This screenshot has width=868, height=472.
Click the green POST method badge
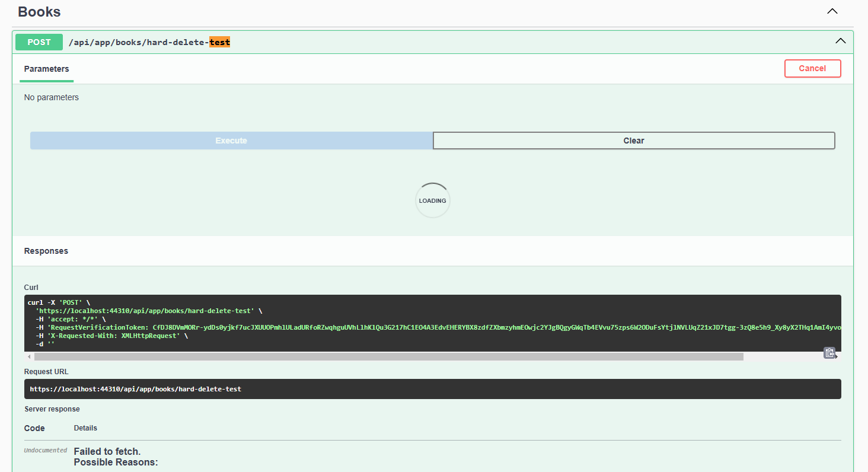pyautogui.click(x=39, y=42)
